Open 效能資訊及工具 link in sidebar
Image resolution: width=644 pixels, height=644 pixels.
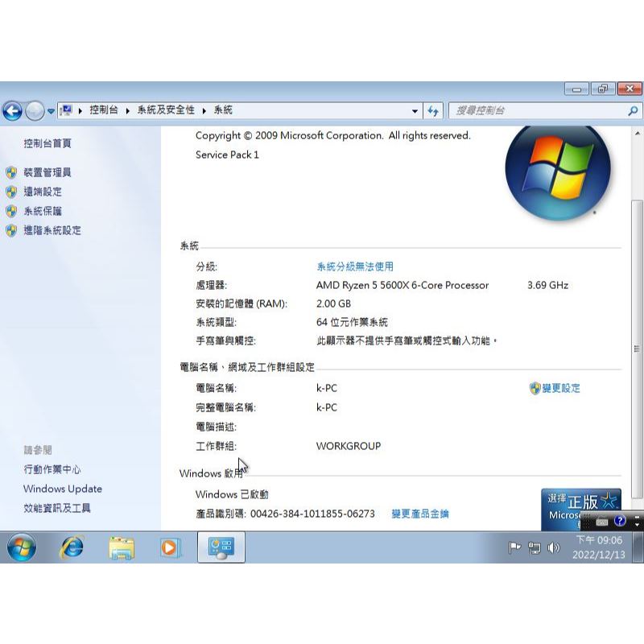57,508
